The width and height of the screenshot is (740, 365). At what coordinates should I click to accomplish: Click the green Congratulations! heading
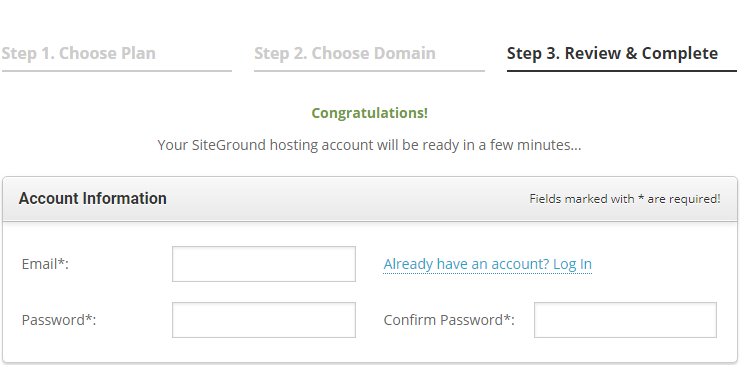pyautogui.click(x=370, y=113)
